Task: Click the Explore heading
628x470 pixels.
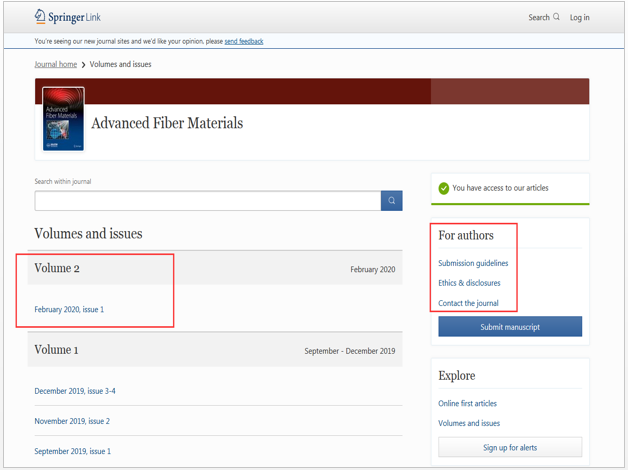Action: (x=457, y=376)
